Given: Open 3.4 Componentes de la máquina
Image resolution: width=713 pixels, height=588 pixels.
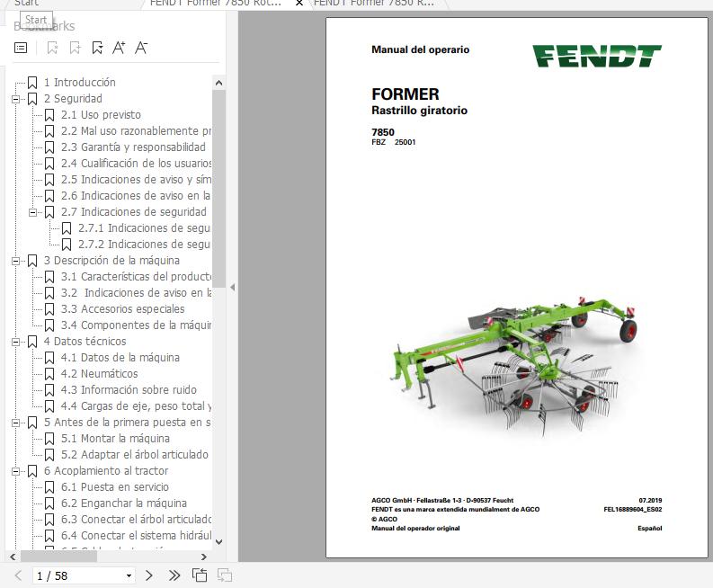Looking at the screenshot, I should coord(136,325).
